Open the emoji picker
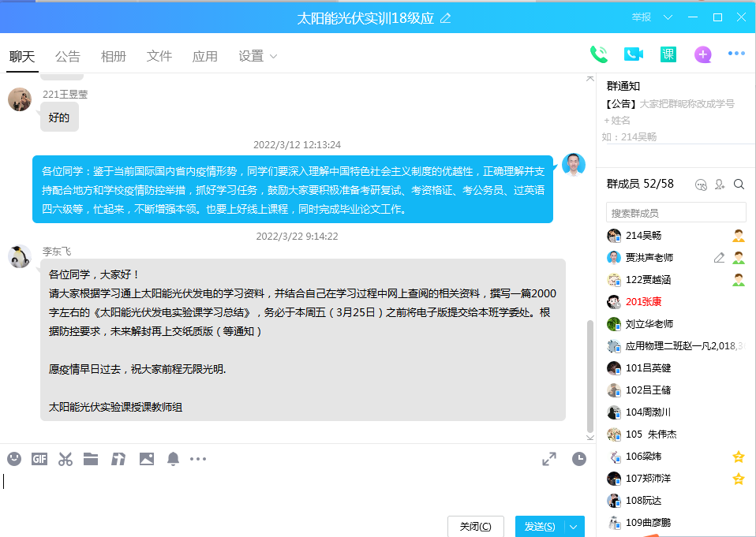The image size is (756, 537). (x=14, y=459)
